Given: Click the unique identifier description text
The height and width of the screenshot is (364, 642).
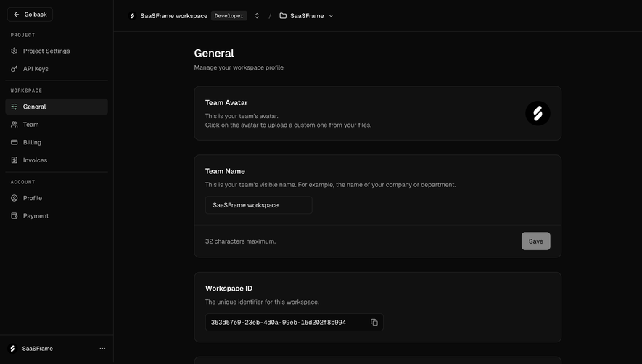Looking at the screenshot, I should pos(262,302).
